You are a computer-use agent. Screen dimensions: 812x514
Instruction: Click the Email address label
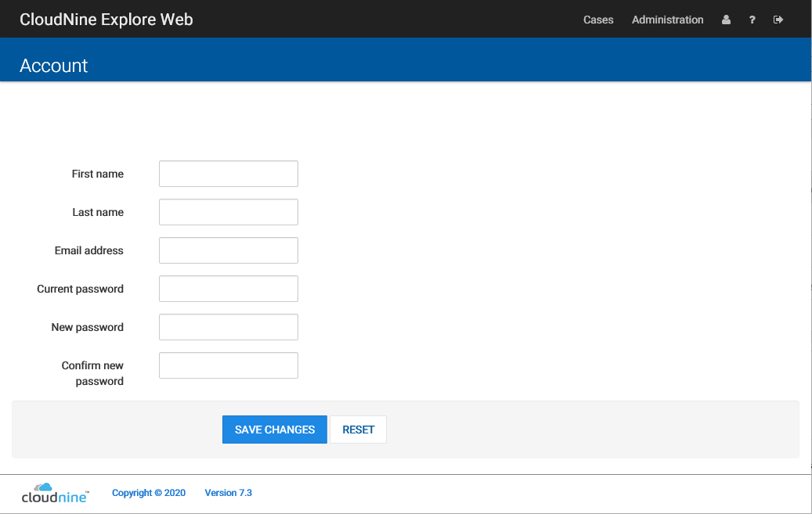89,250
